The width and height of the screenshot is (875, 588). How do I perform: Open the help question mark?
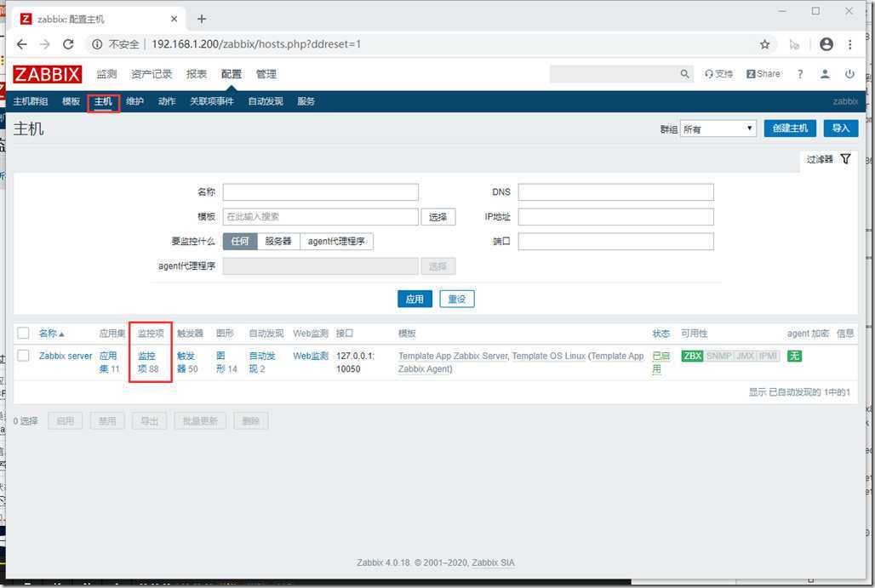click(x=800, y=74)
